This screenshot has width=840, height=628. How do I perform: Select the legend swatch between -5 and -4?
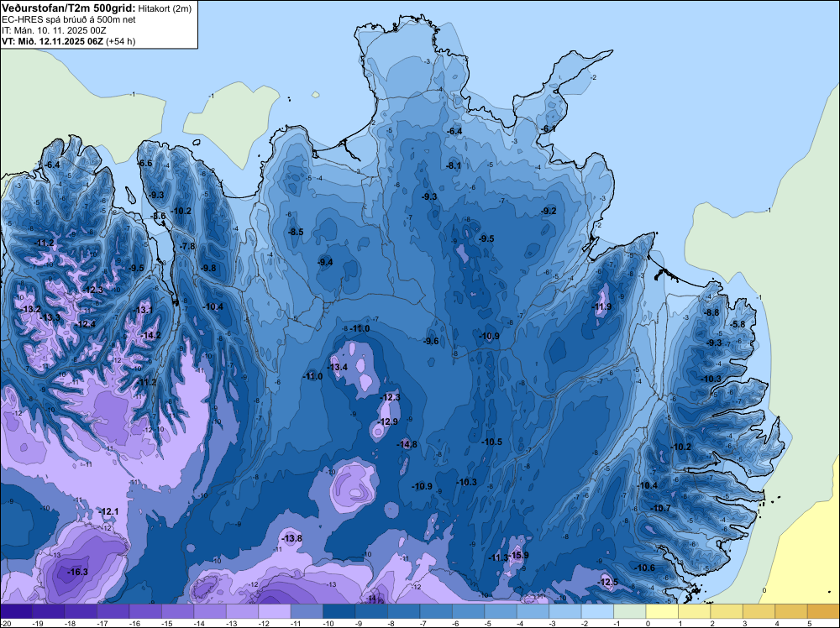pos(501,611)
